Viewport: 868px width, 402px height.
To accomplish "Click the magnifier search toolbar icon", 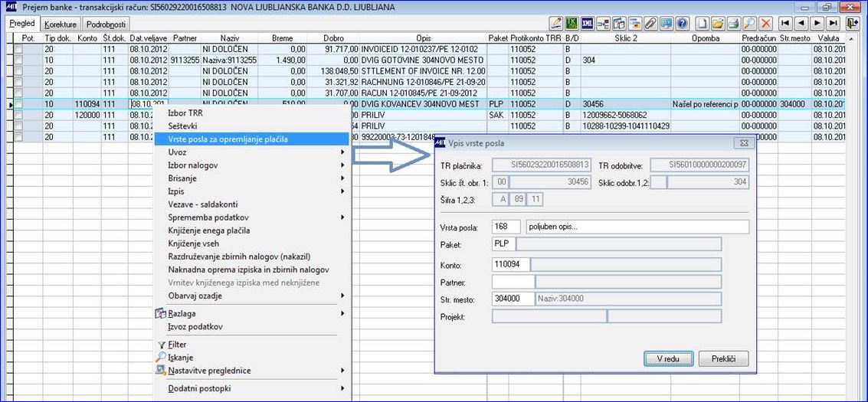I will pos(749,23).
